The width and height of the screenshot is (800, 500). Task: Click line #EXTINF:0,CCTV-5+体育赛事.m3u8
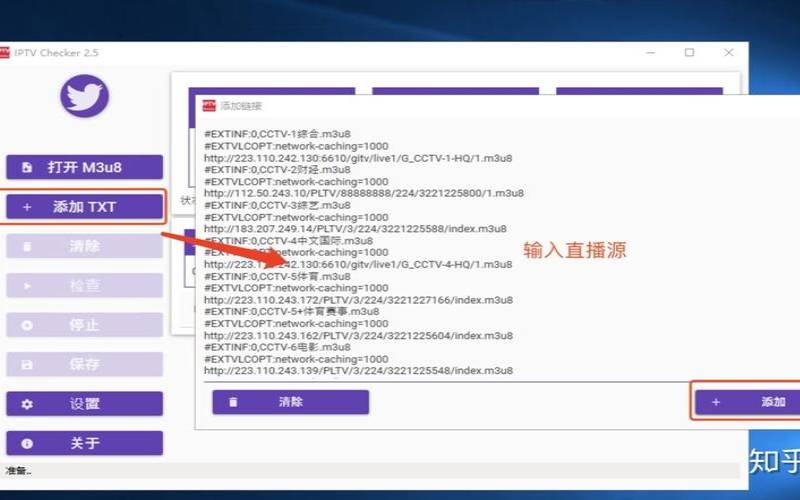pyautogui.click(x=291, y=311)
